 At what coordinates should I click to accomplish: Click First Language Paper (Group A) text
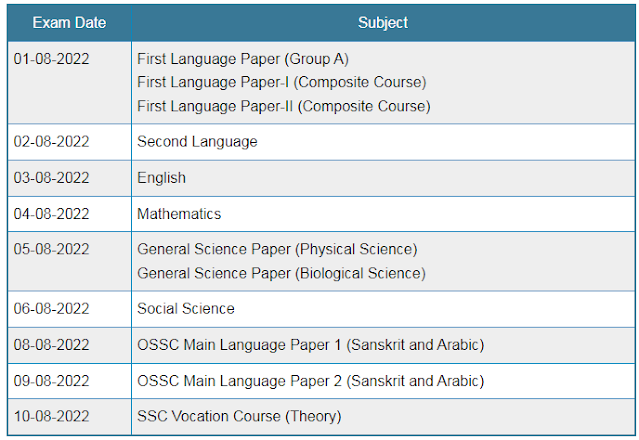[243, 59]
